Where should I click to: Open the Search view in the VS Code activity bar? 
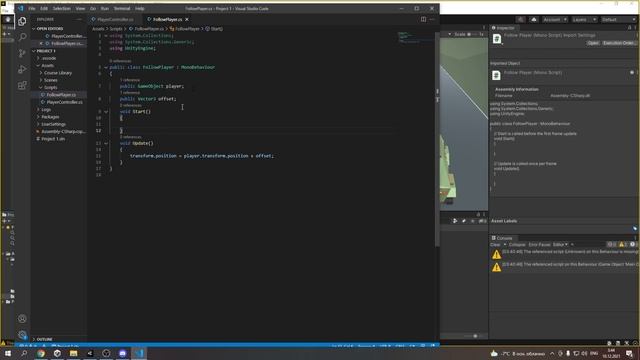click(22, 37)
